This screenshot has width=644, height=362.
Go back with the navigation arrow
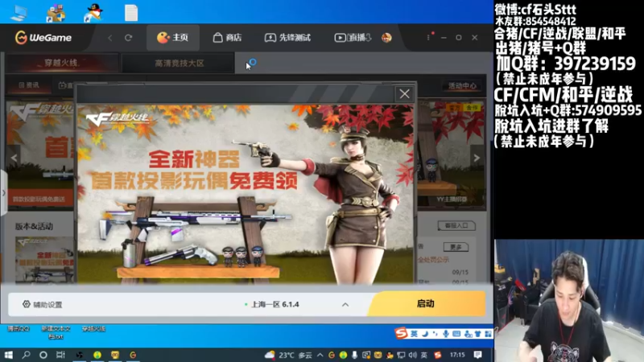click(x=110, y=38)
